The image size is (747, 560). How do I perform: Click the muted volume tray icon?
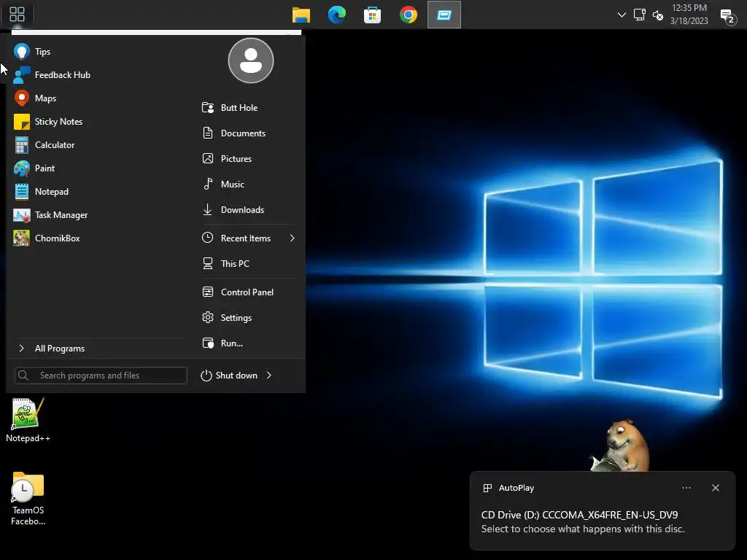click(x=658, y=15)
